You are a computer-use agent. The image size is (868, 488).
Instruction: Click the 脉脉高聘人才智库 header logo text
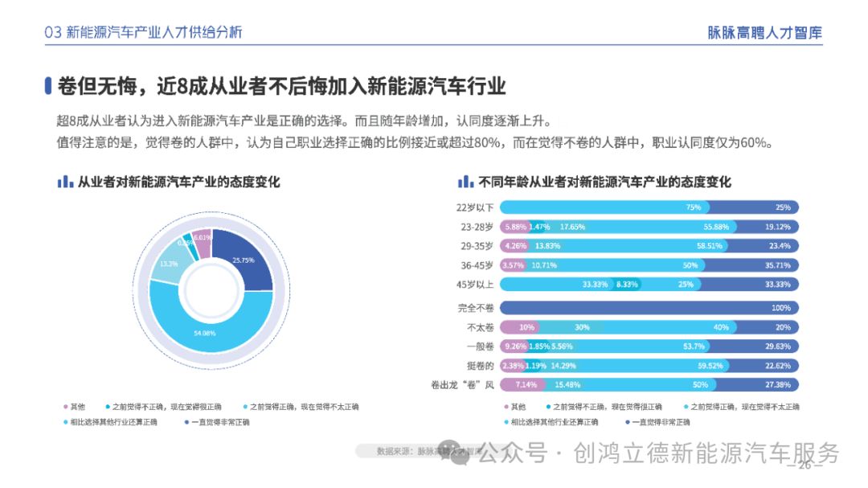tap(764, 32)
